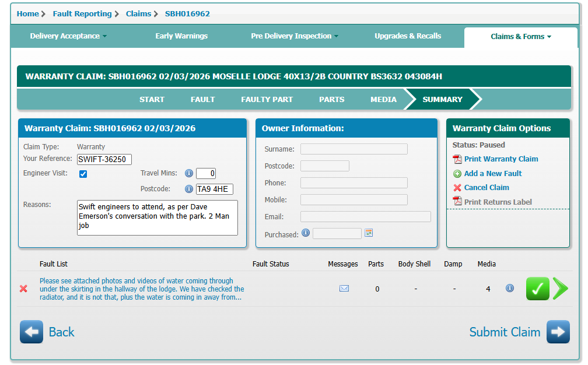The width and height of the screenshot is (588, 365).
Task: Go to the START step
Action: click(152, 99)
